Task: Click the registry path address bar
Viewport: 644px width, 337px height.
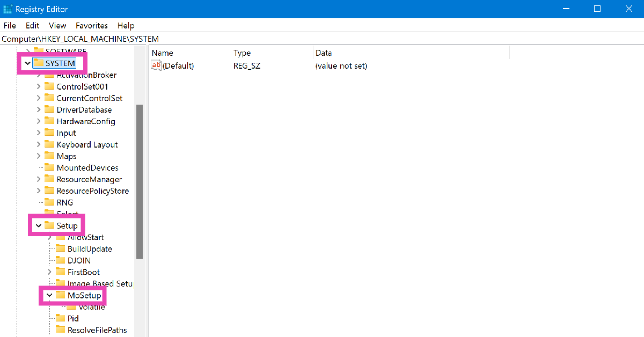Action: pos(322,39)
